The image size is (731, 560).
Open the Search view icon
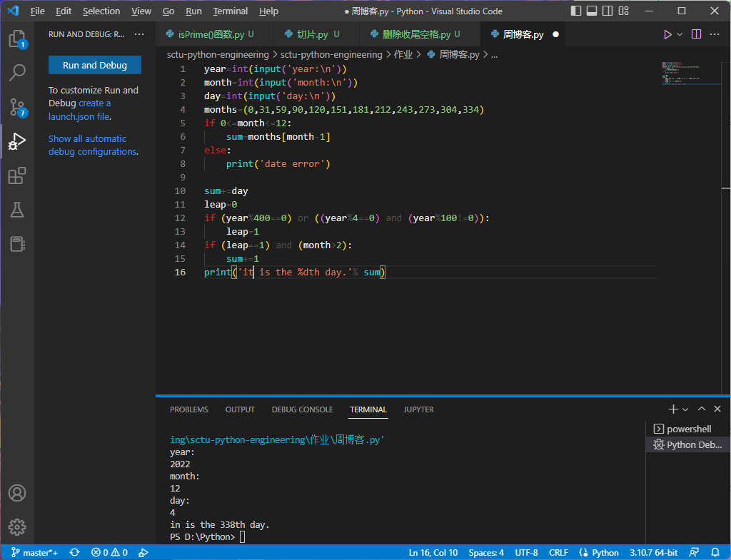[17, 72]
